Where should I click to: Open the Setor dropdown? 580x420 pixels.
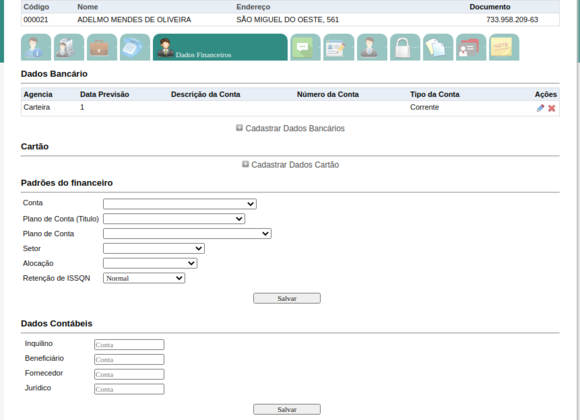[x=154, y=248]
